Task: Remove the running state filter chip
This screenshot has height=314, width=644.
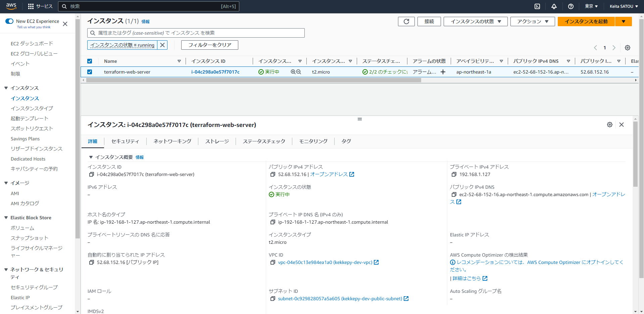Action: pos(162,45)
